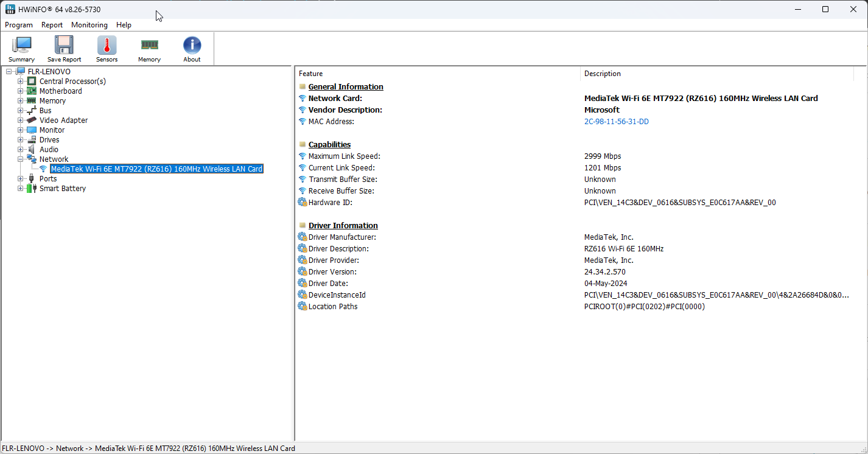868x454 pixels.
Task: Click the Monitor icon in tree
Action: [x=31, y=130]
